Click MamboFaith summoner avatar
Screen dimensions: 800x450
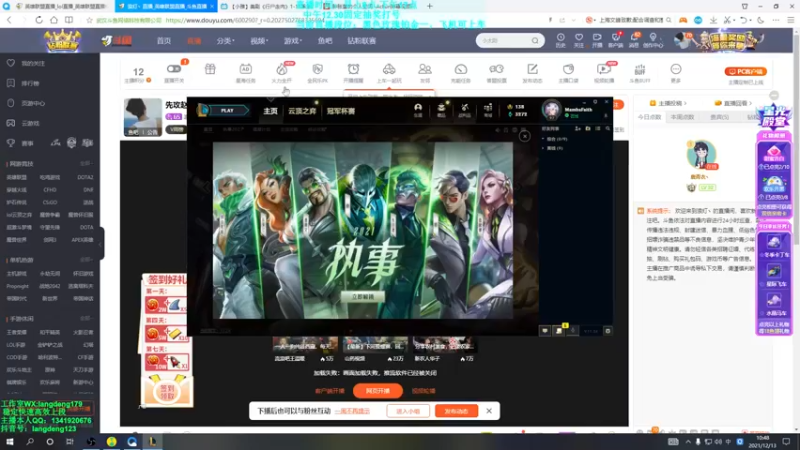(x=552, y=110)
